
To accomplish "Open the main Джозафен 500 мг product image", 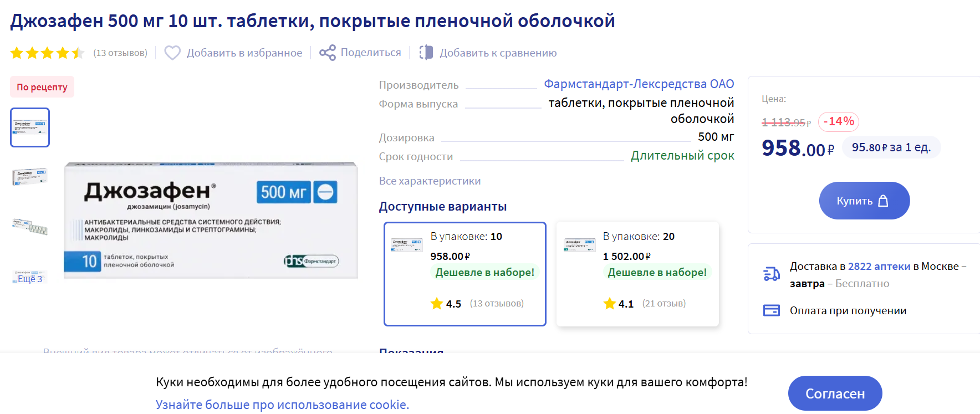I will (x=211, y=220).
